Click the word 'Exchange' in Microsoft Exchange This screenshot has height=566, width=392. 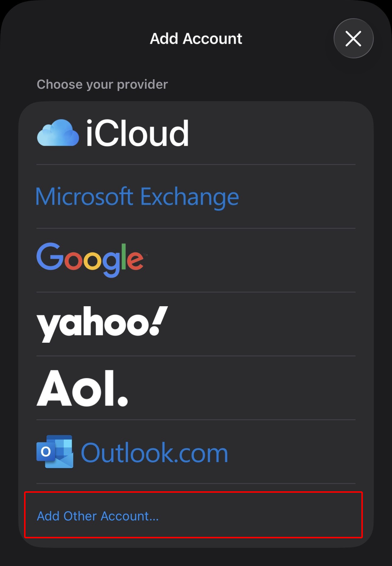click(190, 197)
